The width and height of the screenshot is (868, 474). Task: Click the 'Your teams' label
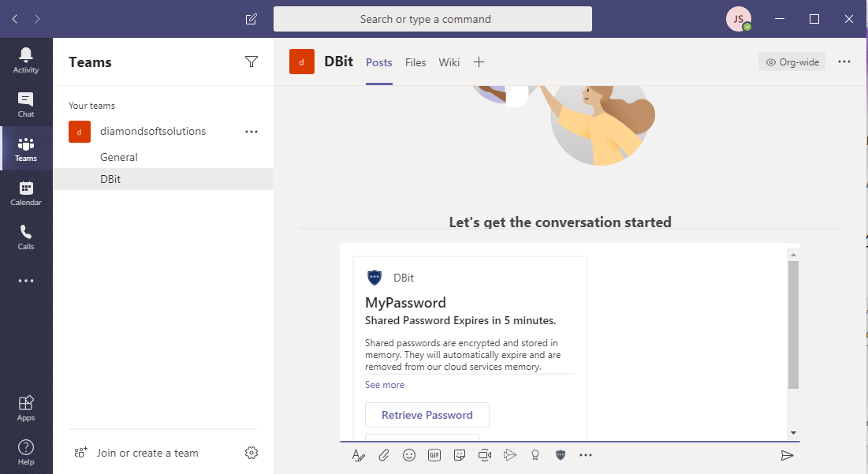click(x=92, y=106)
